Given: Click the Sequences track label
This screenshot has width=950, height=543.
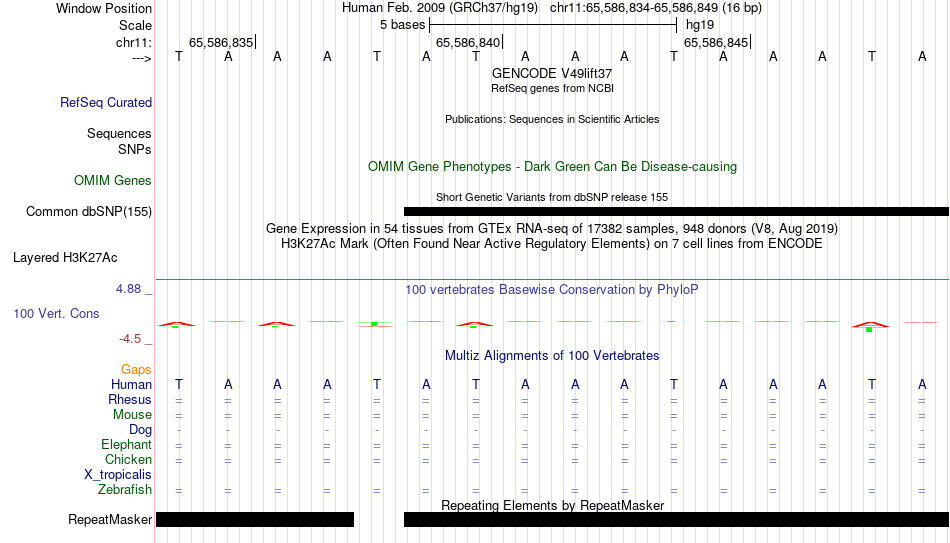Looking at the screenshot, I should 119,133.
